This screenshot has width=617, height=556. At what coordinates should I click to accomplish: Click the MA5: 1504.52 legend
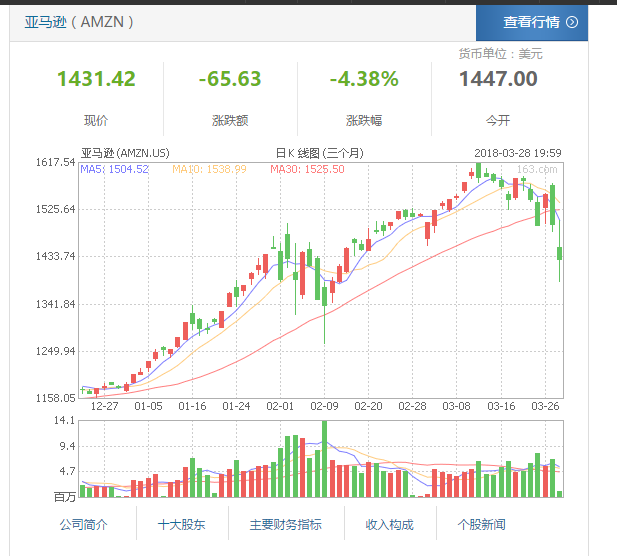click(x=115, y=169)
